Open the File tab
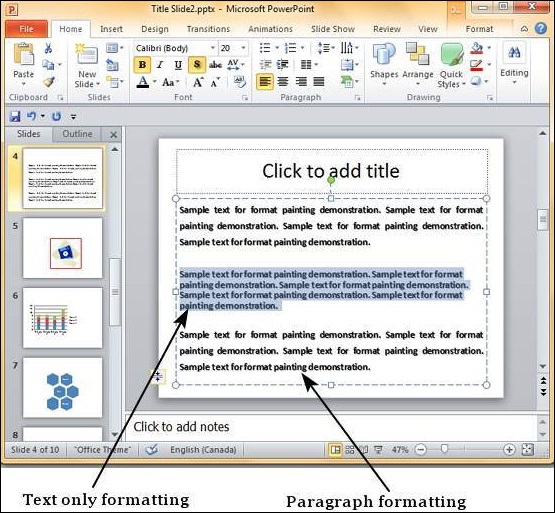 (x=27, y=29)
